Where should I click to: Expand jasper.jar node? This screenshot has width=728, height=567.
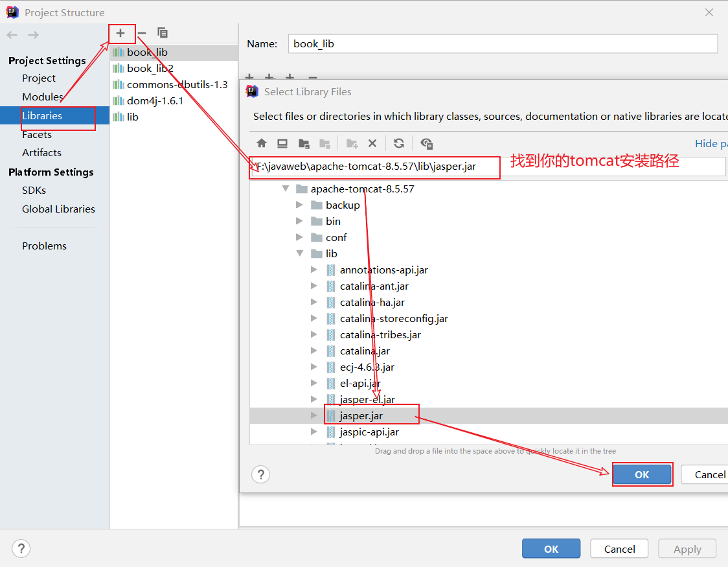pos(314,415)
